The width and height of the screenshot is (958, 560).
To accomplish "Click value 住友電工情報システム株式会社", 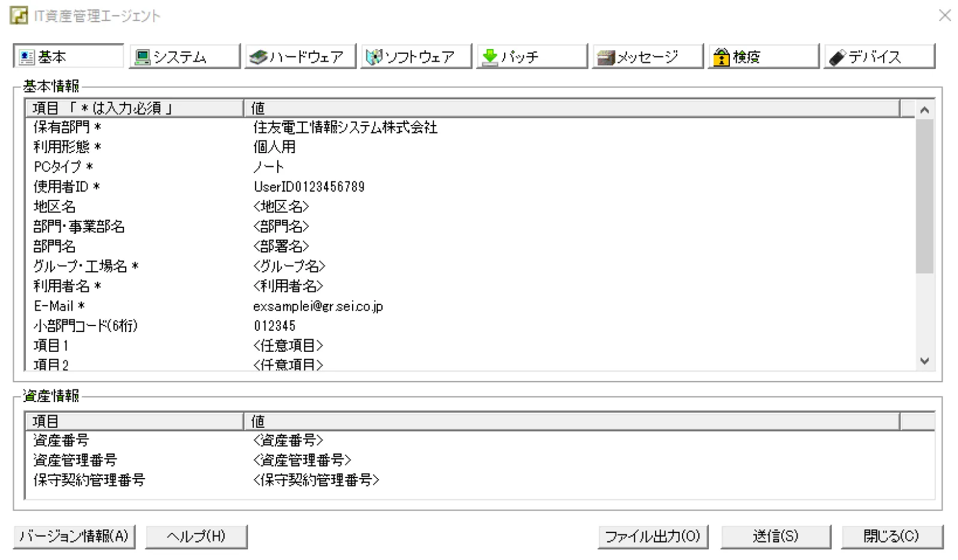I will [345, 127].
